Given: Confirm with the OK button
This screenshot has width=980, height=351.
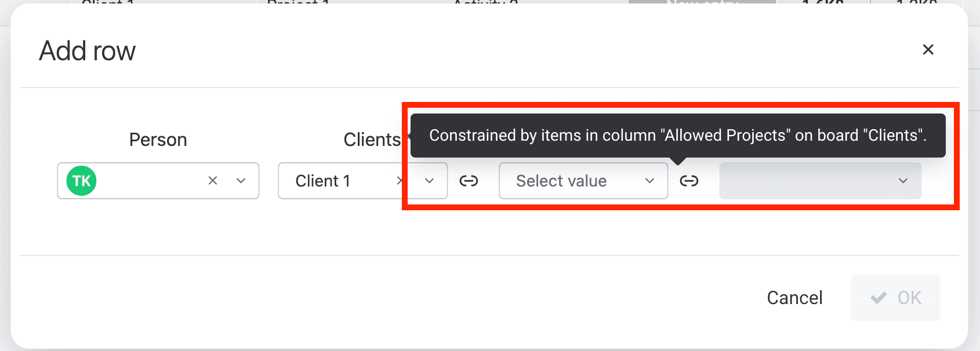Looking at the screenshot, I should click(x=895, y=298).
